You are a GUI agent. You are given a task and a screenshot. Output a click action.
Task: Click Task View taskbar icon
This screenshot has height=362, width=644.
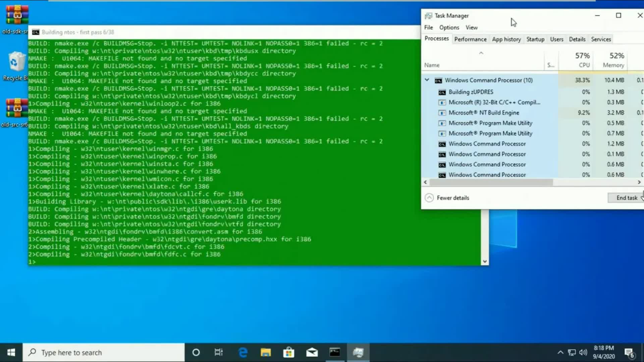pyautogui.click(x=218, y=352)
